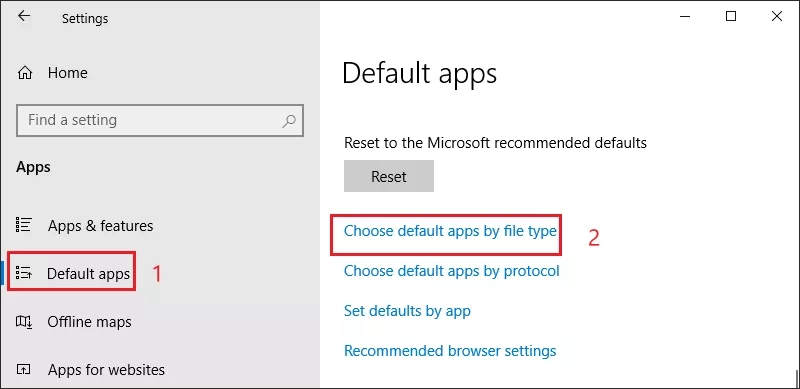Select Default apps in sidebar
Image resolution: width=800 pixels, height=389 pixels.
click(x=88, y=274)
